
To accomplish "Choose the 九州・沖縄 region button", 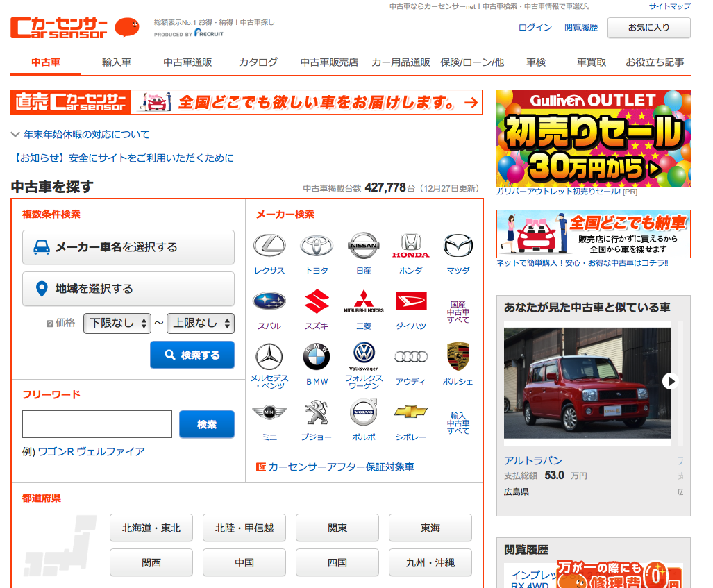I will coord(430,562).
